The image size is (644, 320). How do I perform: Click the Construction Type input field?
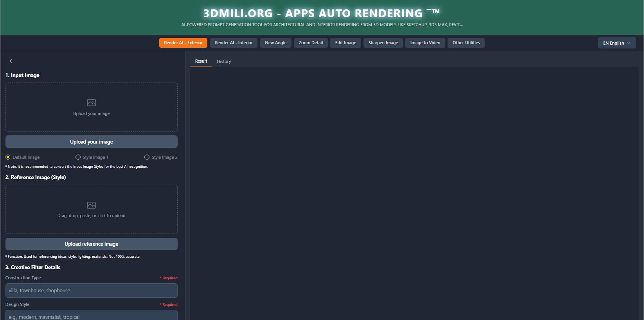pyautogui.click(x=91, y=291)
